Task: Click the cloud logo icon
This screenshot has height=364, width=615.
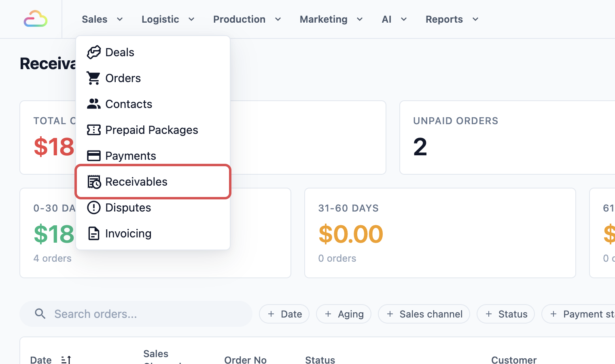Action: click(x=36, y=19)
